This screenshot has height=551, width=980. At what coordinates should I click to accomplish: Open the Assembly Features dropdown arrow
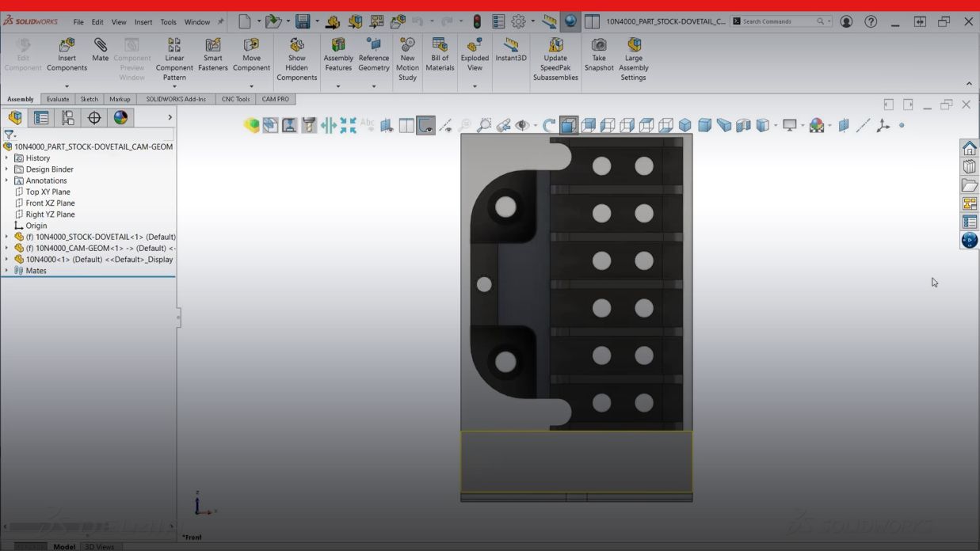338,86
